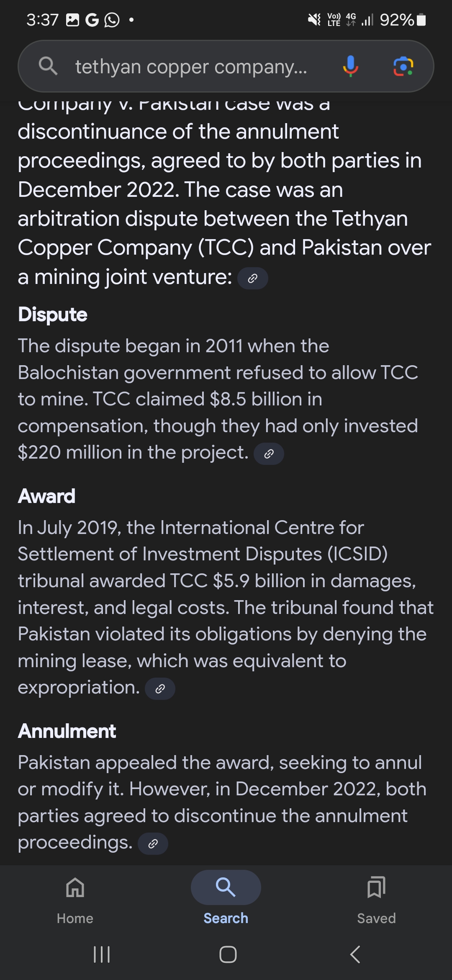
Task: Tap the WhatsApp notification icon in status bar
Action: click(112, 20)
